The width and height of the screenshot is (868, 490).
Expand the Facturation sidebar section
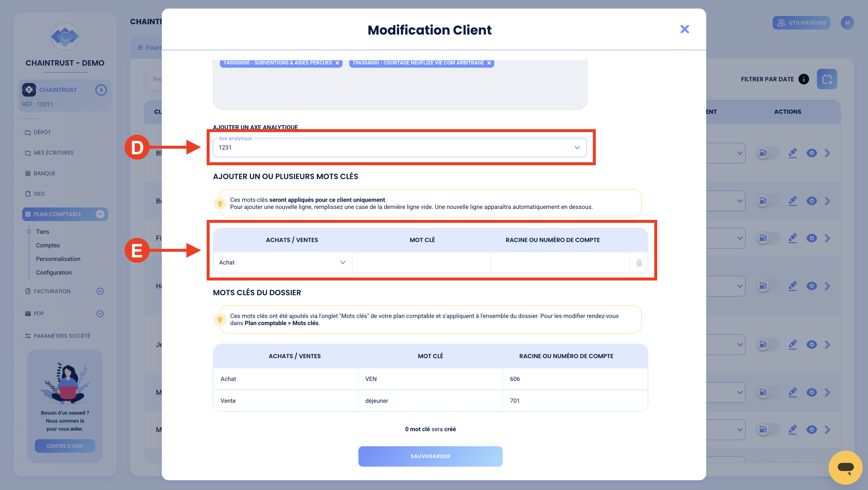(x=100, y=291)
